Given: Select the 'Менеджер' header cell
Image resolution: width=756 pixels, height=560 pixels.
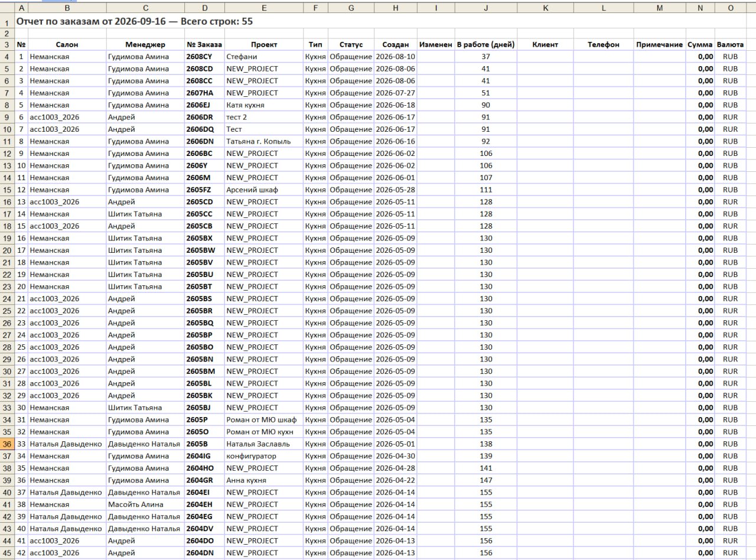Looking at the screenshot, I should click(x=145, y=44).
